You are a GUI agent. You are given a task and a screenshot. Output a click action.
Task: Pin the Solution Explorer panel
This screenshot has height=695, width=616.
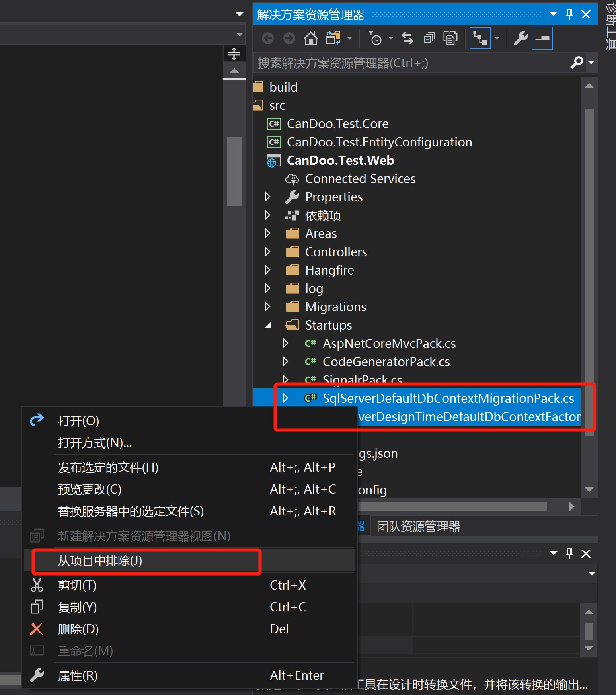click(x=569, y=14)
